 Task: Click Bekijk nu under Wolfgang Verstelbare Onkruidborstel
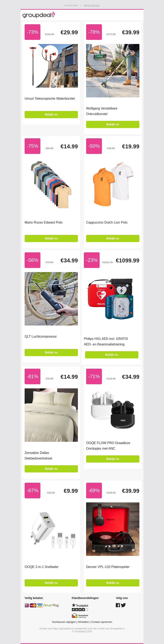coord(113,124)
